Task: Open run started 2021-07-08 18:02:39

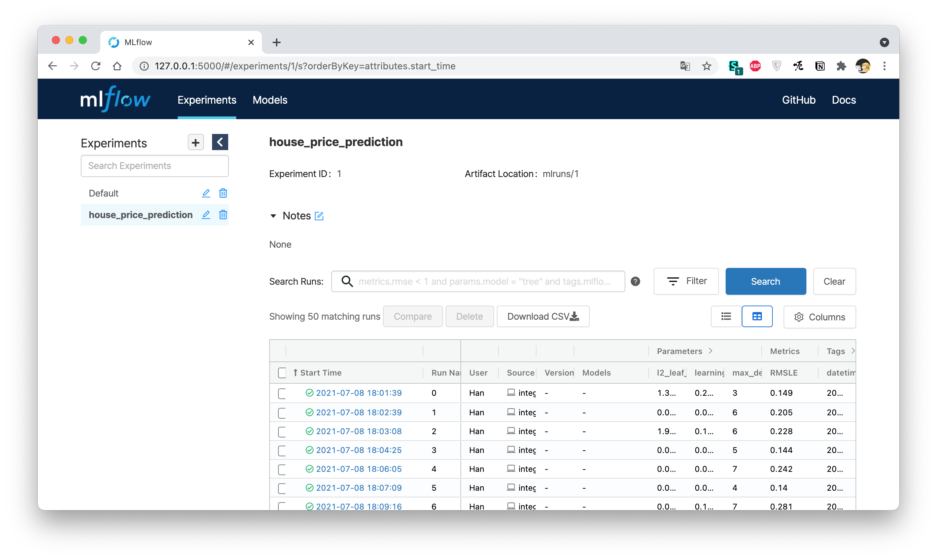Action: [358, 412]
